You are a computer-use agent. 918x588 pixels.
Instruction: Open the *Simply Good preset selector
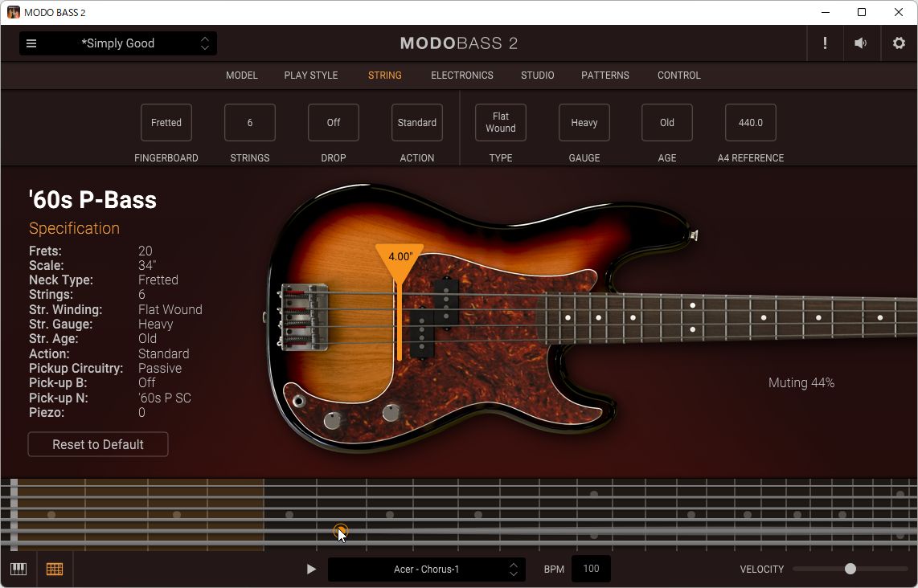(x=117, y=43)
